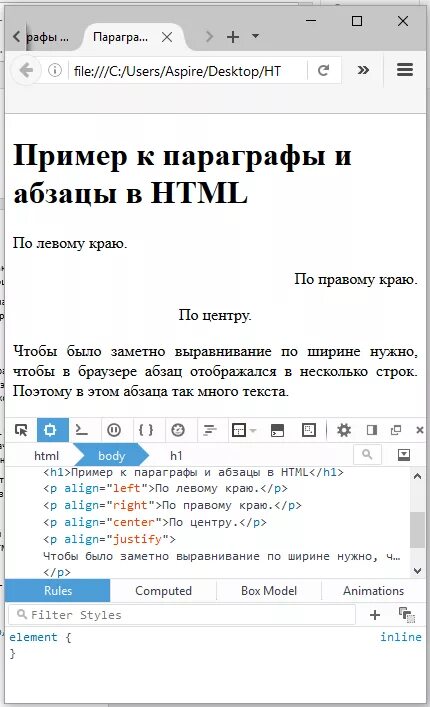Go back with browser back arrow

click(27, 70)
